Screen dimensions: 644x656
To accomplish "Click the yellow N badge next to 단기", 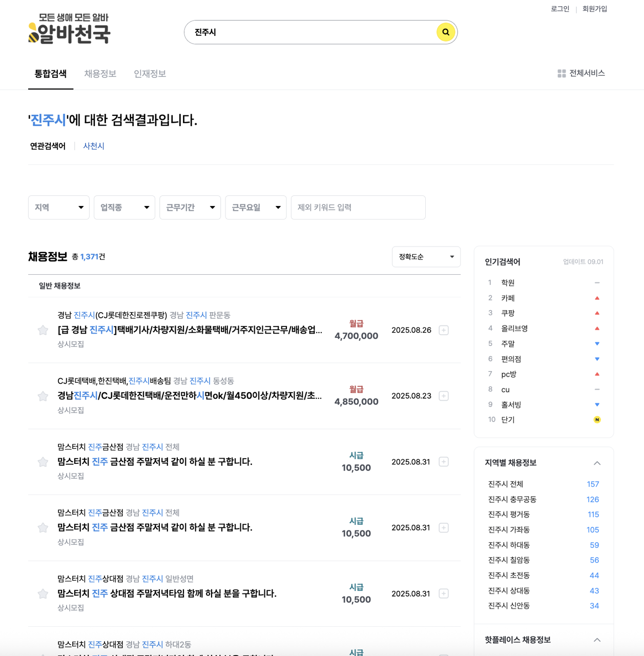I will click(x=597, y=419).
